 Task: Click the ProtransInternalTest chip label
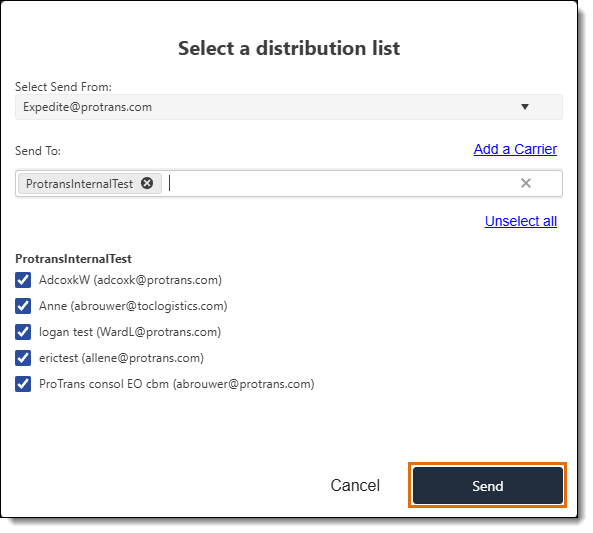pyautogui.click(x=79, y=184)
